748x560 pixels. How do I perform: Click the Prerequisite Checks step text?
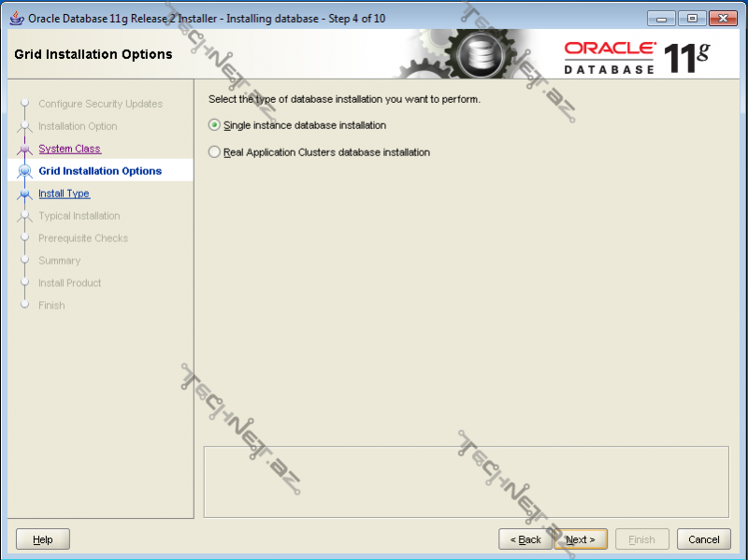click(83, 238)
